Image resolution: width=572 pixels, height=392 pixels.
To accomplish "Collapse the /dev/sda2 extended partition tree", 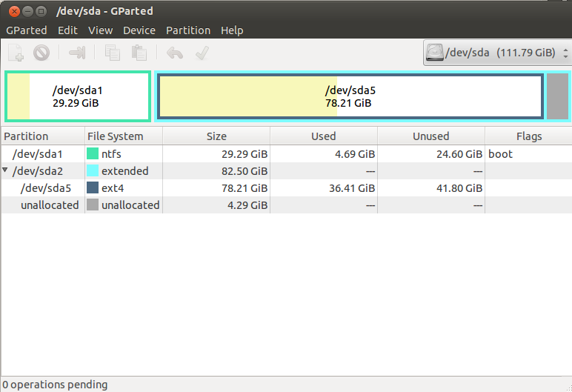I will tap(6, 171).
